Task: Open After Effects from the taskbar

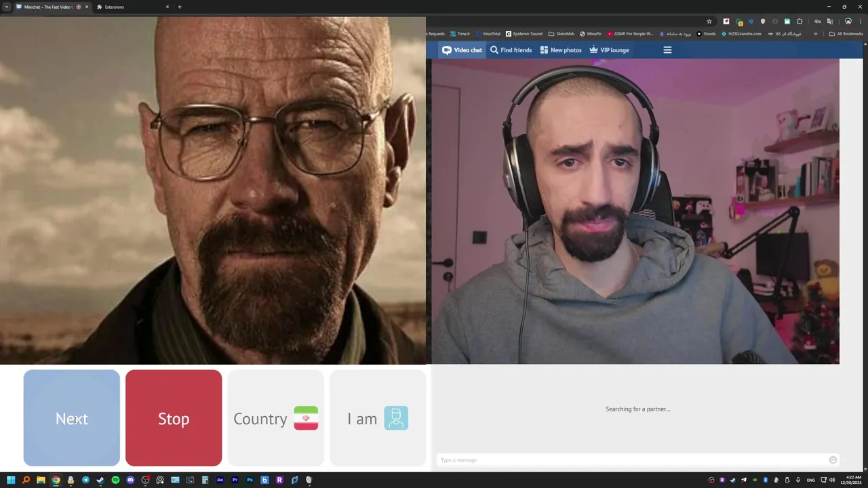Action: [x=220, y=480]
